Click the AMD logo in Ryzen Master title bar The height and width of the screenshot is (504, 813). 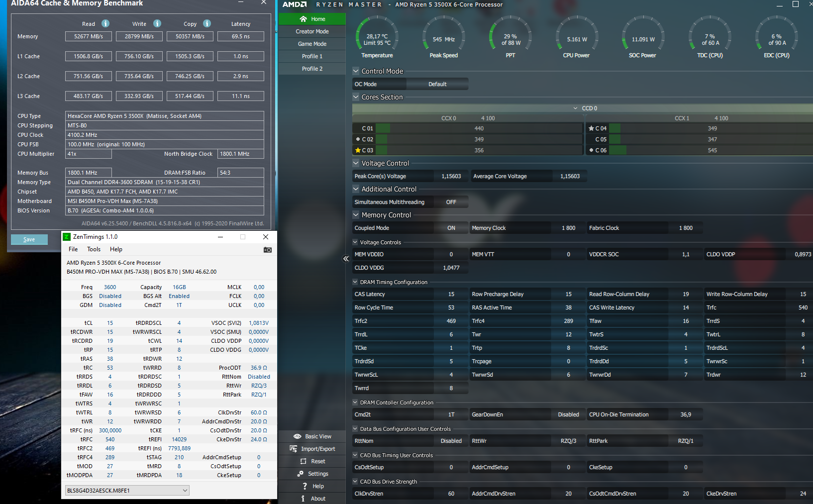[295, 4]
